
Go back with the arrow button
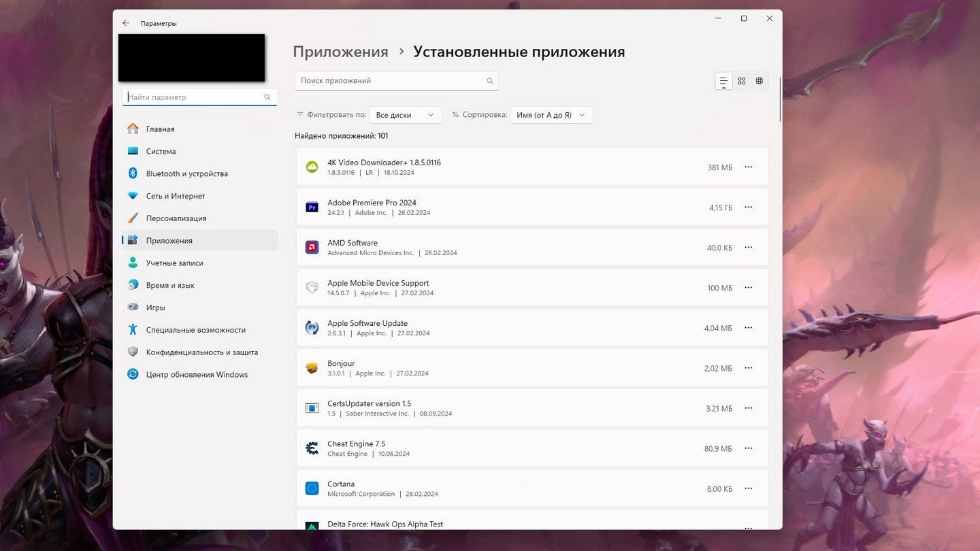click(x=126, y=23)
